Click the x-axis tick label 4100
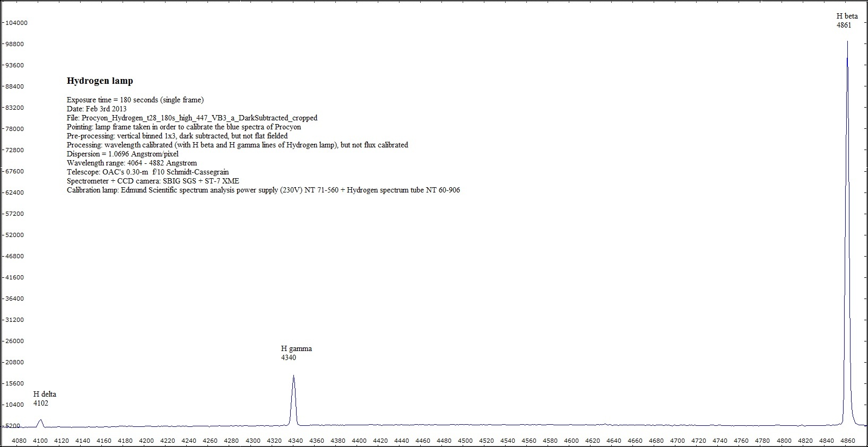 point(40,441)
